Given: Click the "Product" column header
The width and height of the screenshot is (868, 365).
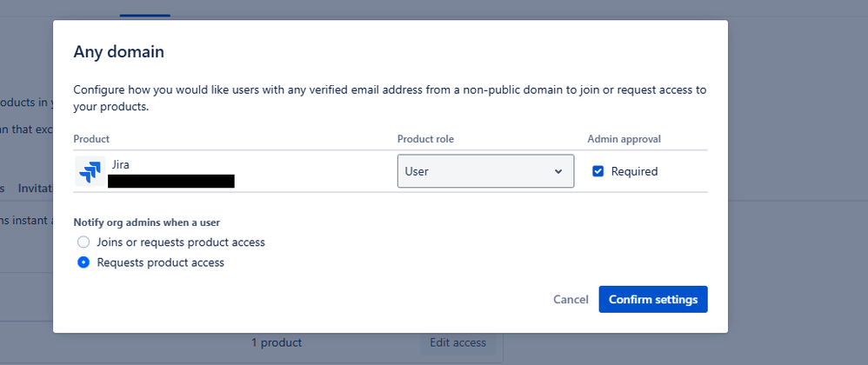Looking at the screenshot, I should click(x=91, y=139).
